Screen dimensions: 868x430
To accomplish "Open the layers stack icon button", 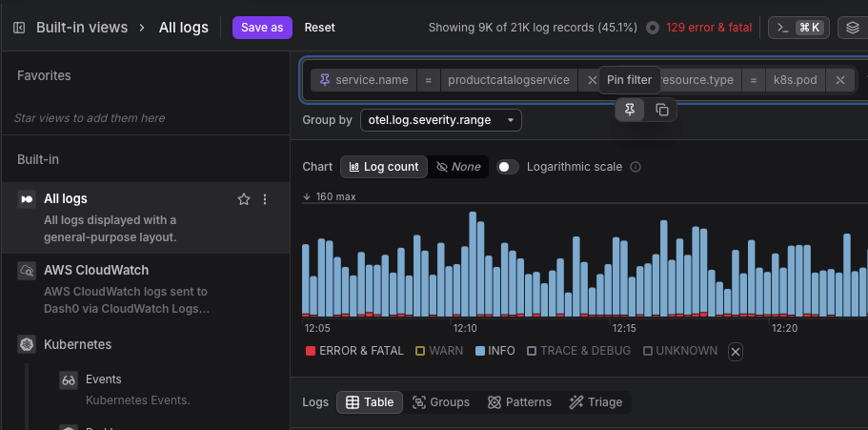I will point(853,28).
